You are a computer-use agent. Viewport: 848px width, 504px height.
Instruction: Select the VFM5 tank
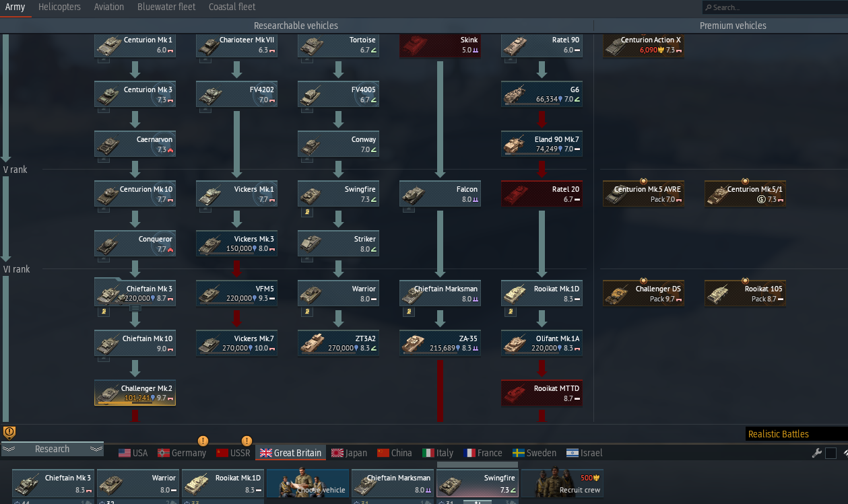236,293
